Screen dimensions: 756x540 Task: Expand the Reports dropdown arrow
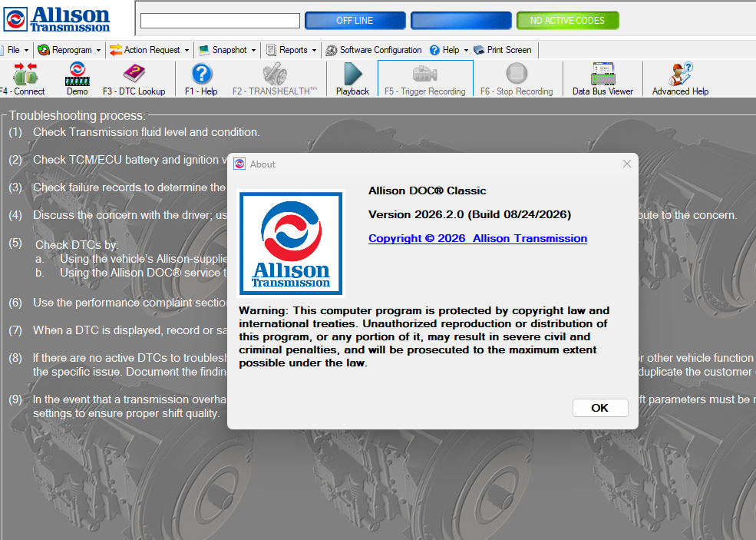[314, 50]
